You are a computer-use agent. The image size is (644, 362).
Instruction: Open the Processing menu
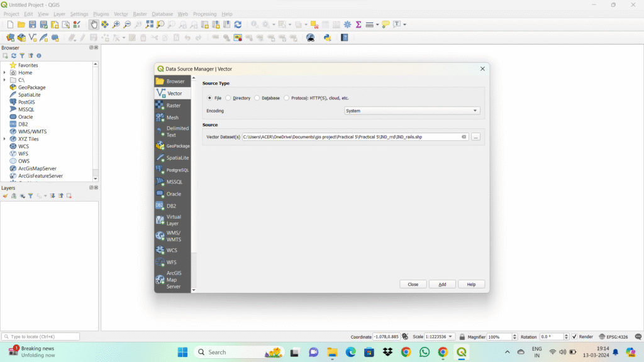click(x=204, y=14)
